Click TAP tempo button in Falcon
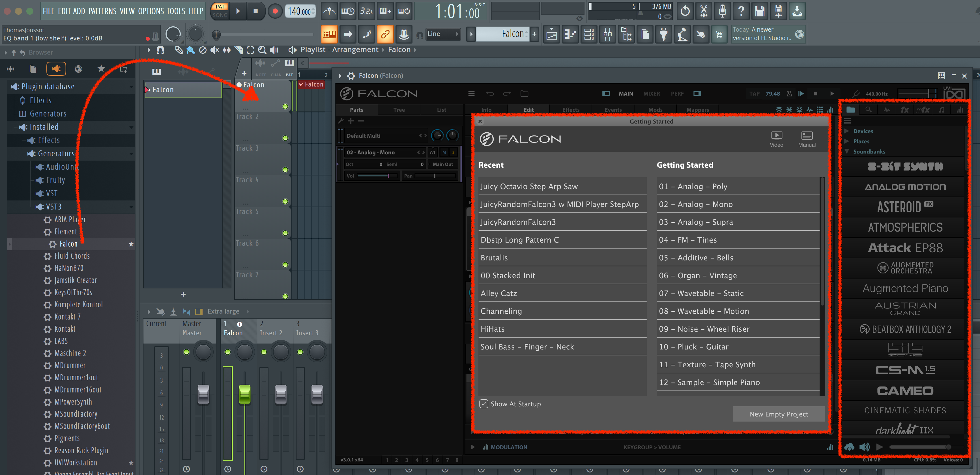This screenshot has width=980, height=475. pos(755,94)
